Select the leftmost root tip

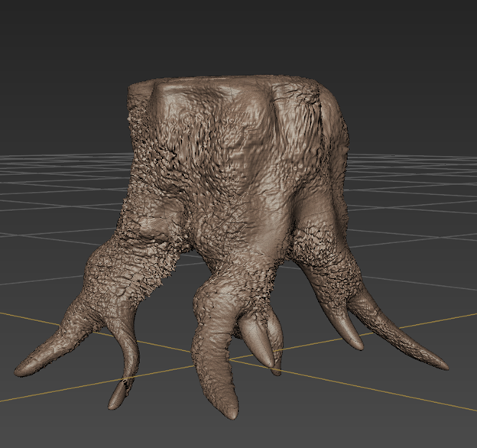click(x=23, y=368)
